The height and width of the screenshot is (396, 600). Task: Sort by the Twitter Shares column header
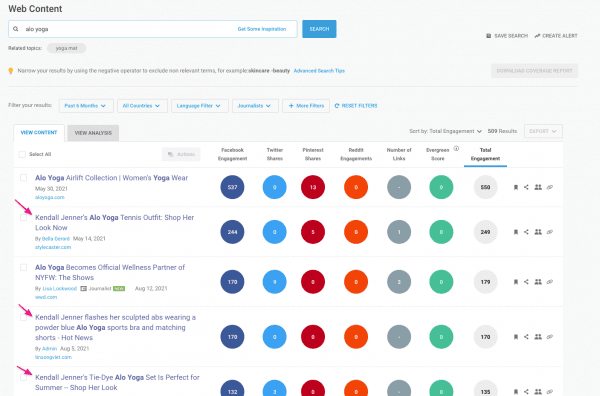pos(275,154)
